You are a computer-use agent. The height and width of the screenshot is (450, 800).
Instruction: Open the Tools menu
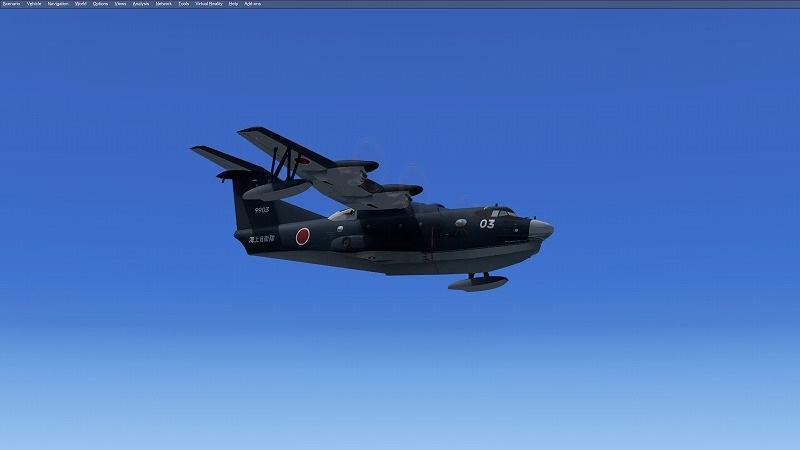click(x=184, y=4)
